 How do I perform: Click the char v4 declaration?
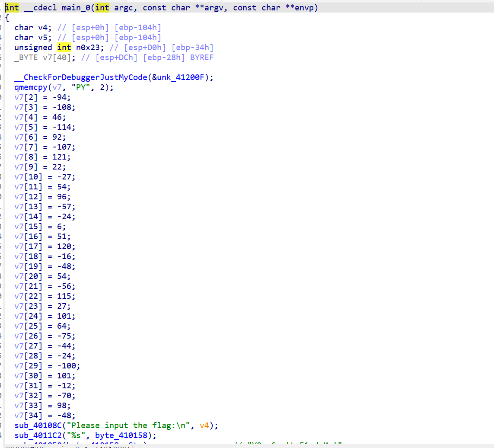[x=33, y=28]
